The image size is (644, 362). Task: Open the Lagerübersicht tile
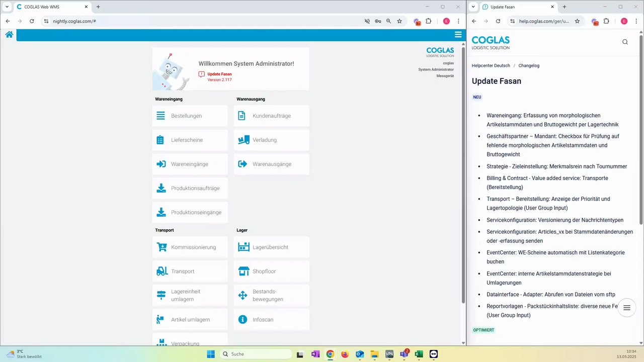[272, 247]
